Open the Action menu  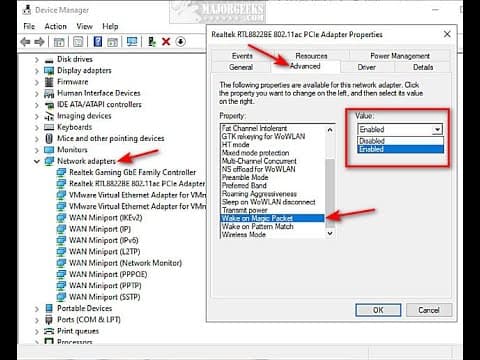click(x=56, y=26)
